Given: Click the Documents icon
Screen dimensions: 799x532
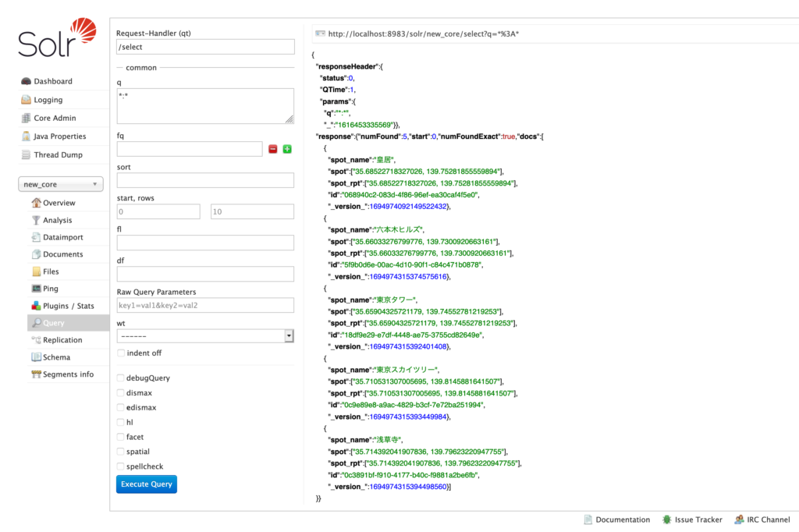Looking at the screenshot, I should [x=36, y=254].
